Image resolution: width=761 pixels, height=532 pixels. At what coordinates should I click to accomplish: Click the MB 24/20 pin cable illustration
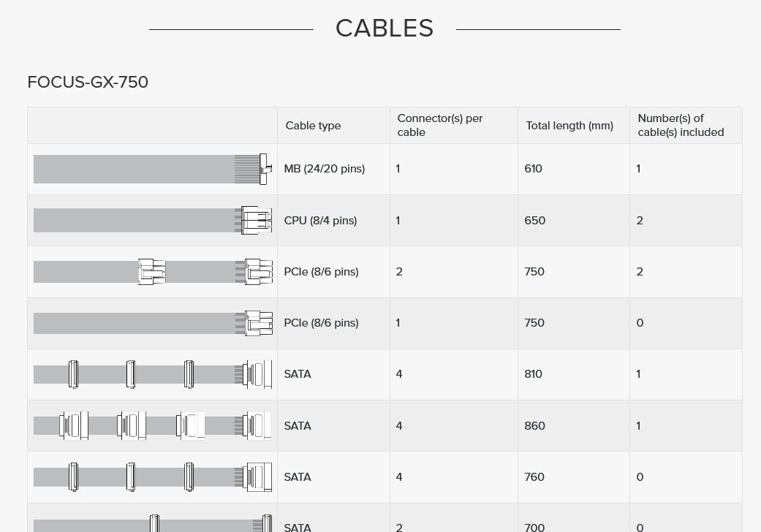pos(152,169)
